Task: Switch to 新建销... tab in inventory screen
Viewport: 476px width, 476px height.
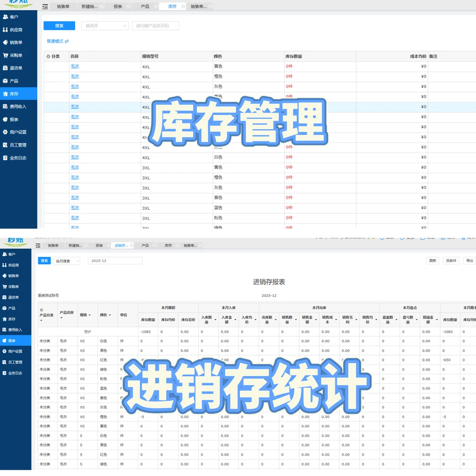Action: point(89,6)
